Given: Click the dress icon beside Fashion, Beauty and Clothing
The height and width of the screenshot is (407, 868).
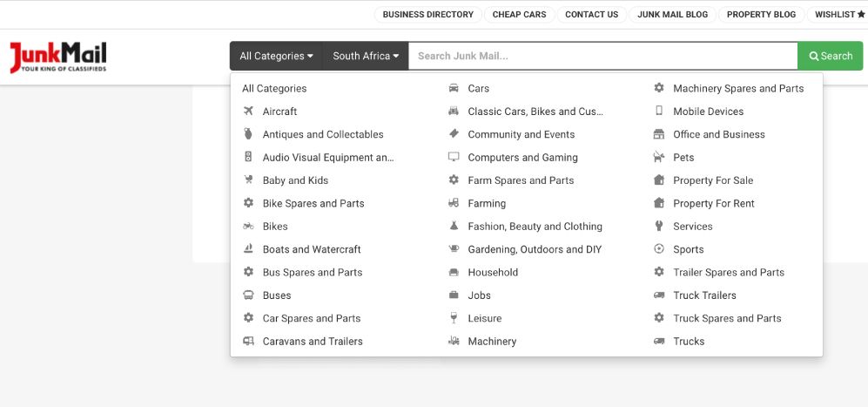Looking at the screenshot, I should (454, 227).
